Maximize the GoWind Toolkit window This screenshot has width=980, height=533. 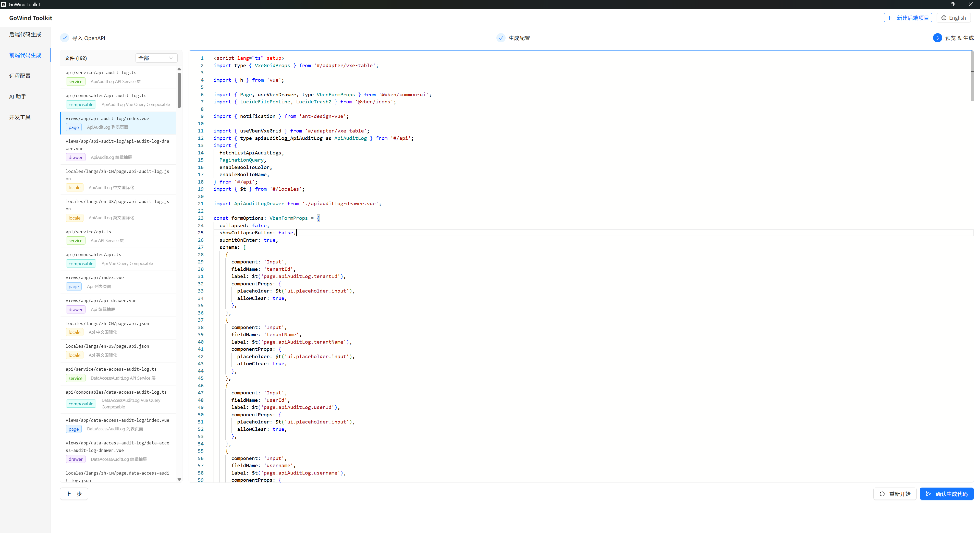coord(952,4)
